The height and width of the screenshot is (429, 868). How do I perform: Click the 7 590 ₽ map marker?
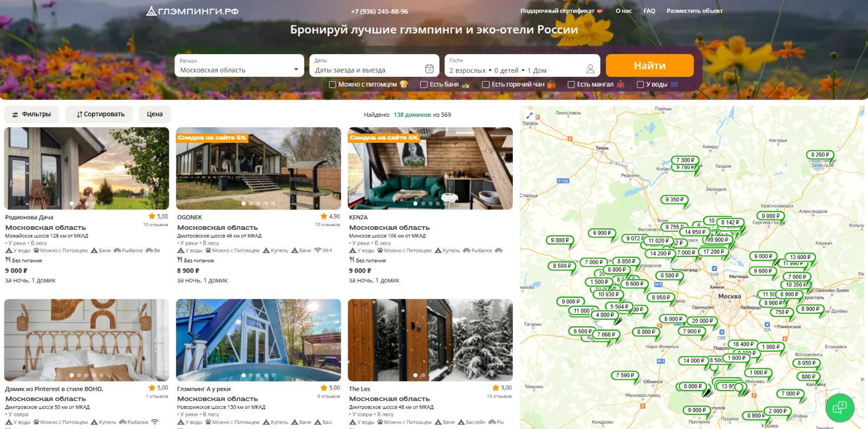coord(625,375)
